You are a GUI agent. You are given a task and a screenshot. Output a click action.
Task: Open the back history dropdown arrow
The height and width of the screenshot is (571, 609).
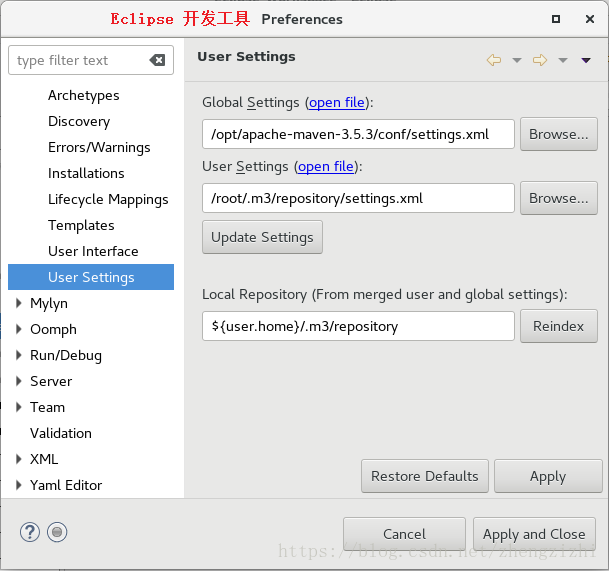[516, 60]
